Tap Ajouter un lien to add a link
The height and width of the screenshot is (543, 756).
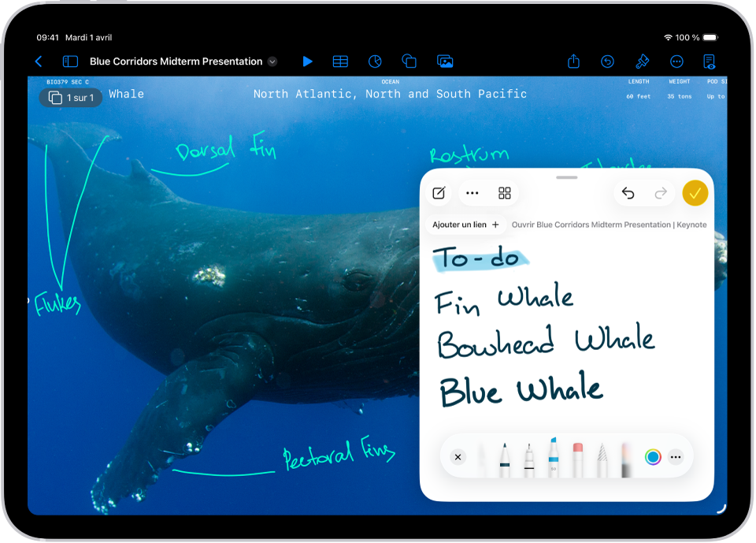pos(465,225)
